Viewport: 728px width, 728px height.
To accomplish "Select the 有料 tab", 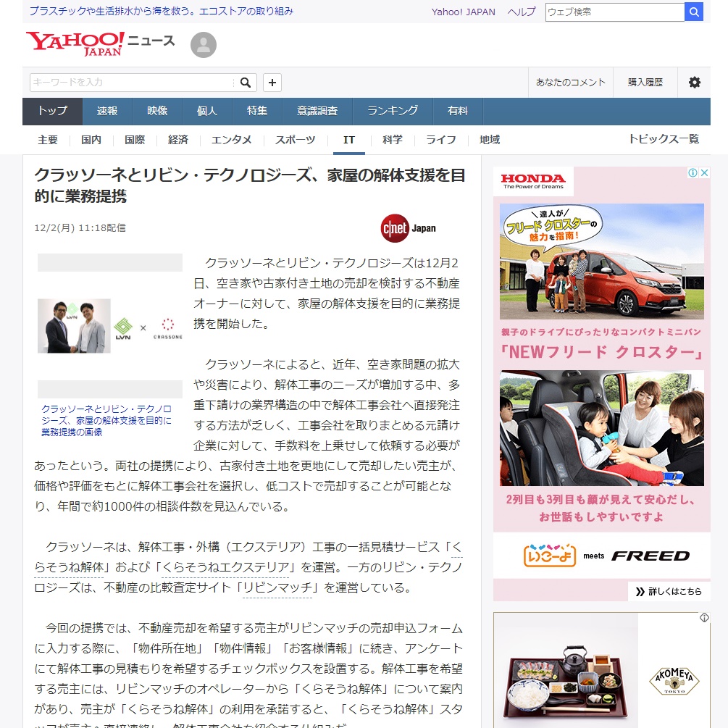I will [x=458, y=112].
